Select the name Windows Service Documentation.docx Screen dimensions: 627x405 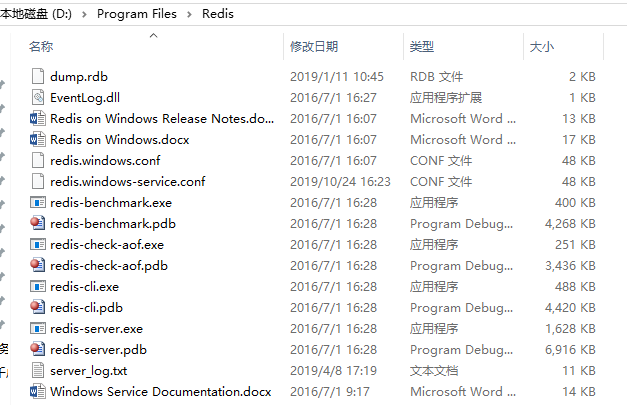(x=161, y=392)
